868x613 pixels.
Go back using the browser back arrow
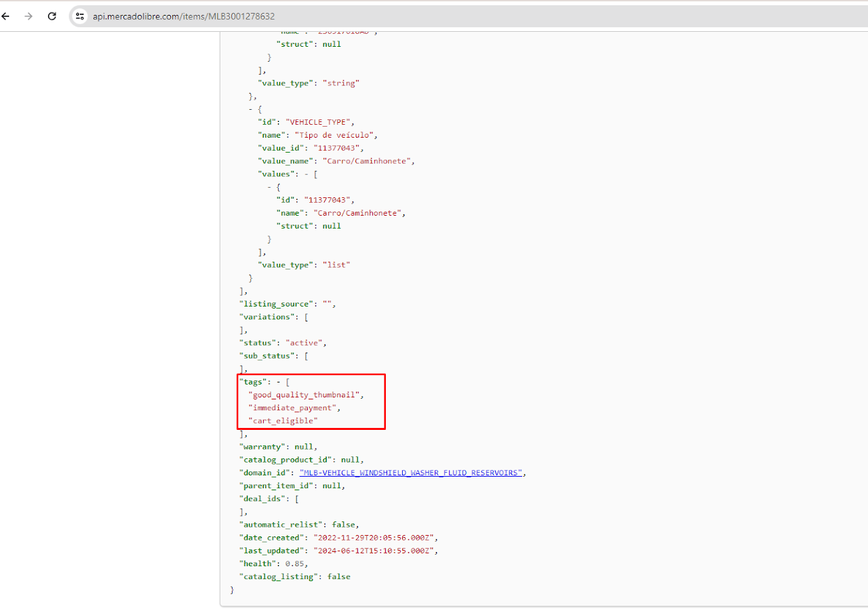5,16
